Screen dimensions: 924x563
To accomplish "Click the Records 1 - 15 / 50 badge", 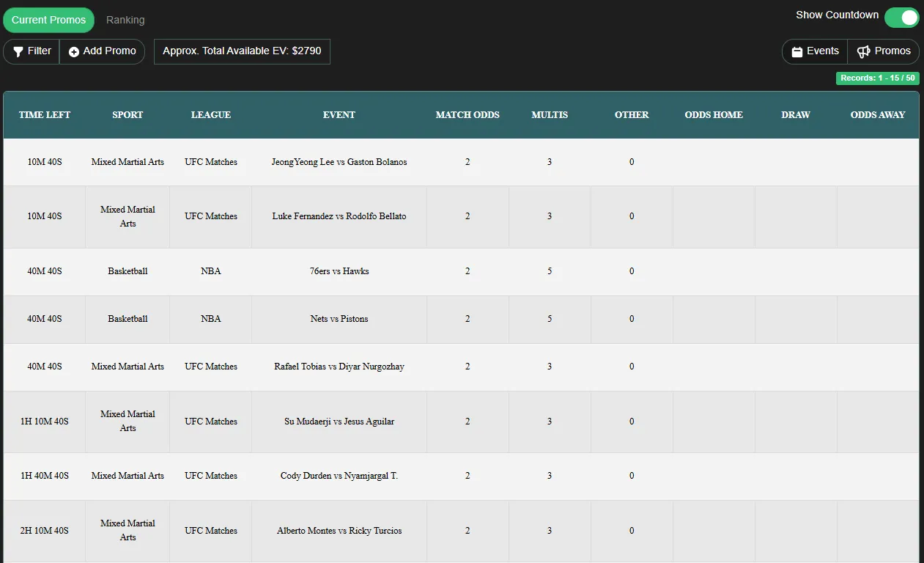I will point(877,78).
